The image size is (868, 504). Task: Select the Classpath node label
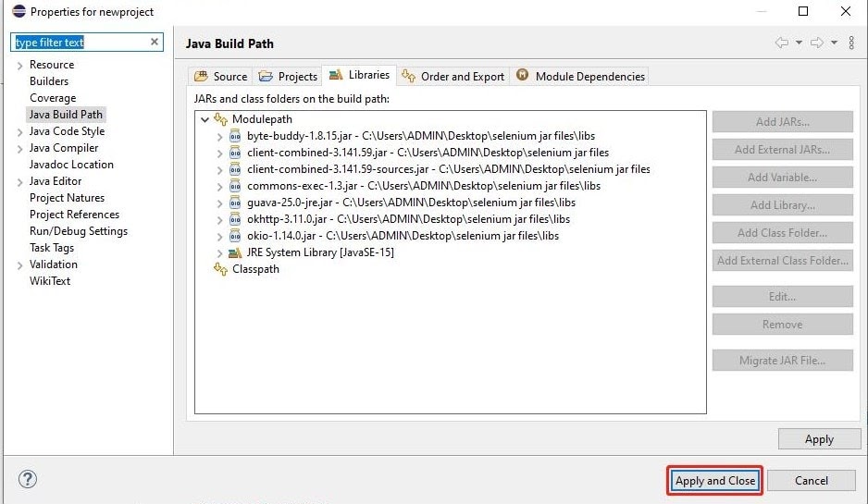pos(255,269)
